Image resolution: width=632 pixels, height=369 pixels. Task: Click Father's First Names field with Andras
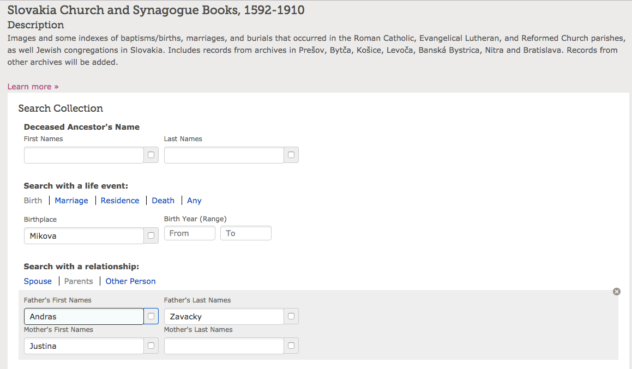pyautogui.click(x=83, y=316)
